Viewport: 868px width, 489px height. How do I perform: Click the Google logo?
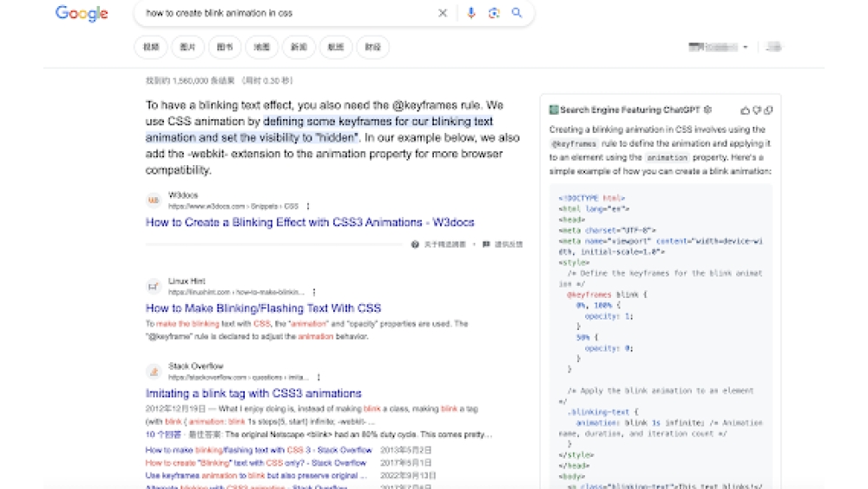click(x=82, y=14)
